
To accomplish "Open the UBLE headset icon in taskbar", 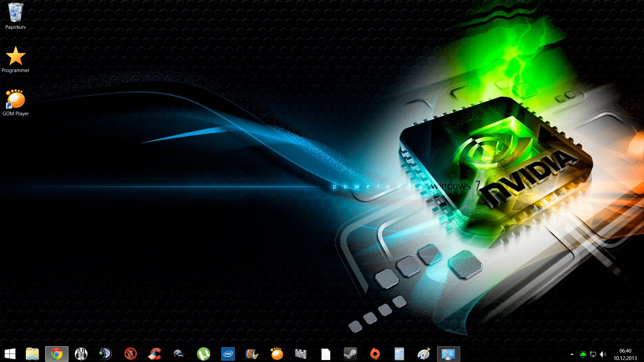I will tap(81, 354).
